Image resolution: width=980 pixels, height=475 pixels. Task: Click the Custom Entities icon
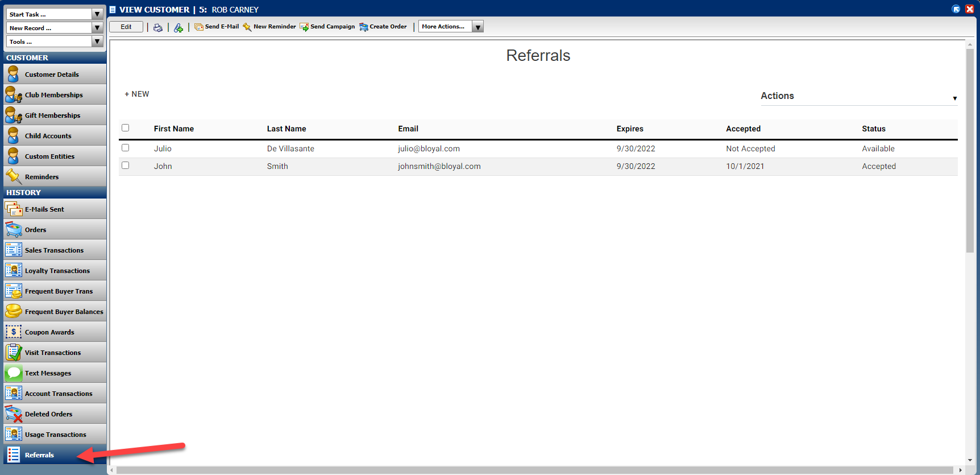13,156
